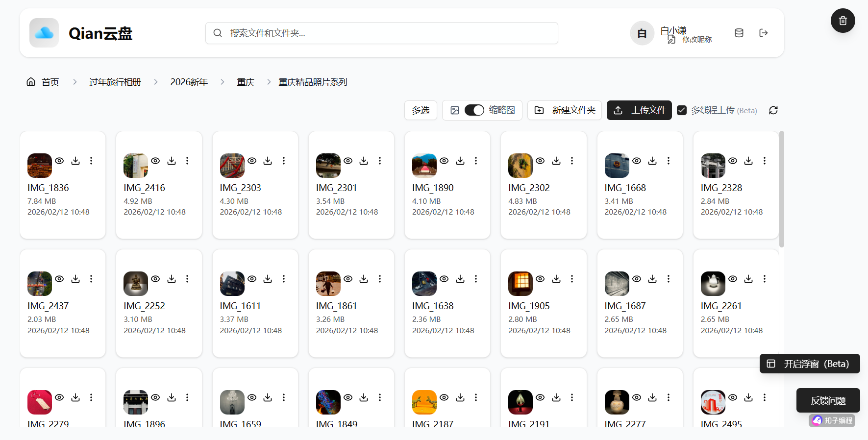Click the search files input field
868x440 pixels.
(382, 33)
